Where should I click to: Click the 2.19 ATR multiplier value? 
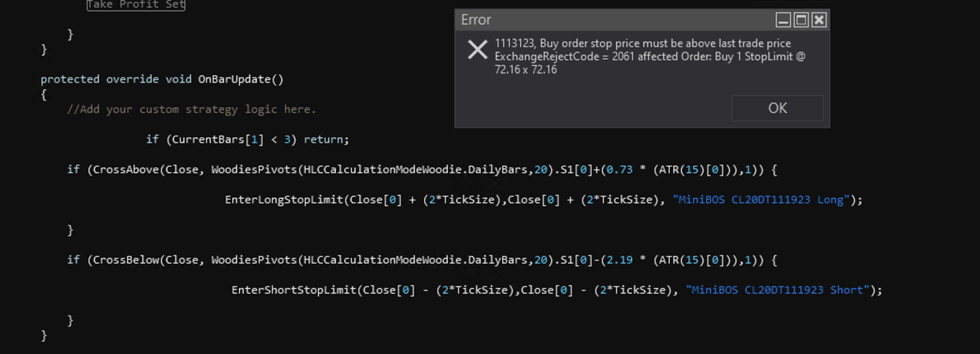[619, 260]
